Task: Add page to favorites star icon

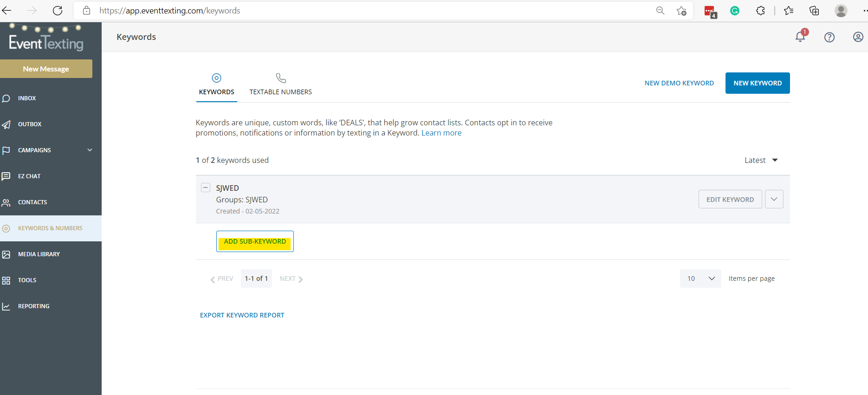Action: click(681, 11)
